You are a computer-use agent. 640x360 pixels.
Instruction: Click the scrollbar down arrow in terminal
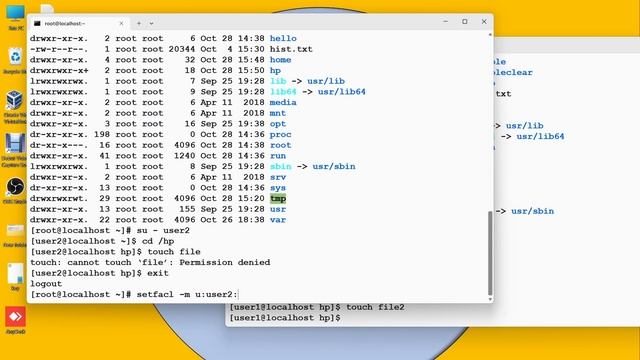tap(490, 299)
